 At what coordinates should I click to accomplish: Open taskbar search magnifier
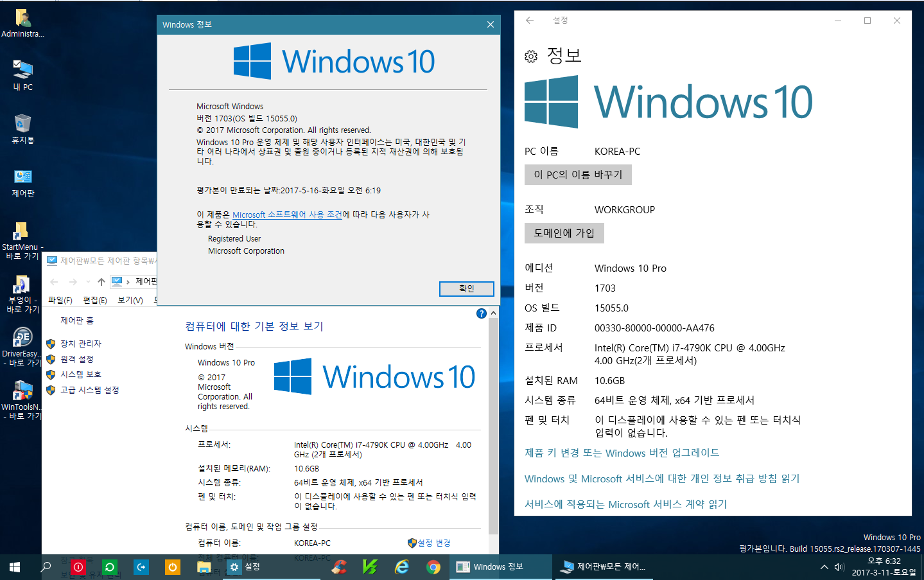coord(46,567)
